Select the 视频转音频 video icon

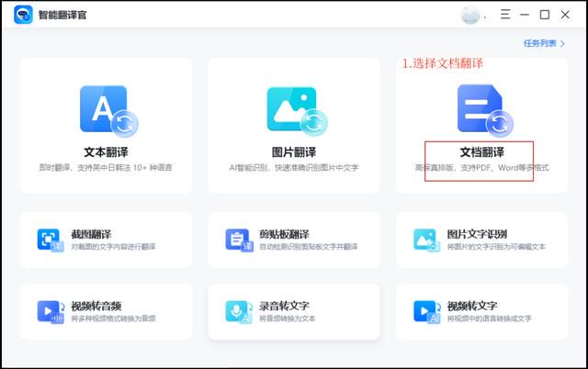(x=51, y=312)
